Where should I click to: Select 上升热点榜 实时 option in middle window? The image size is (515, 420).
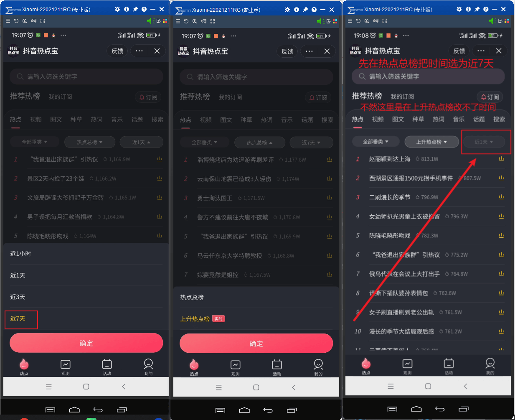coord(256,319)
